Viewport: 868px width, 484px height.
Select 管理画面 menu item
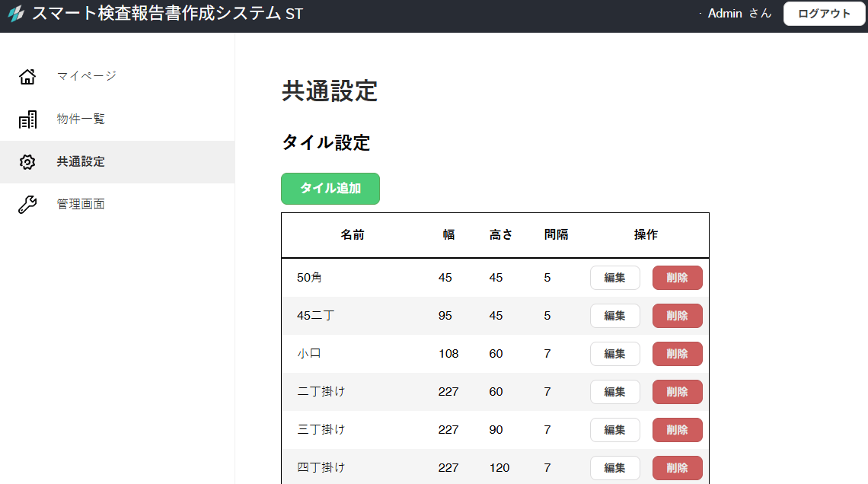pos(81,205)
